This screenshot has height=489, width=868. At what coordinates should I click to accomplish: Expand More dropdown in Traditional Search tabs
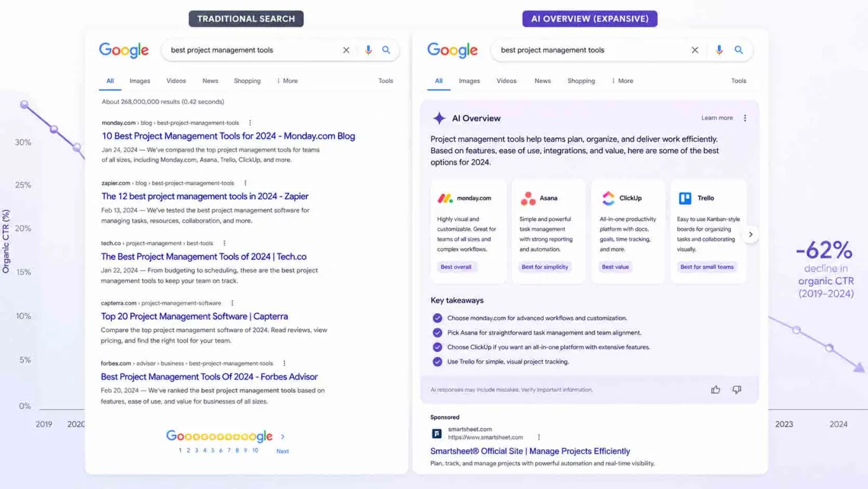click(x=287, y=81)
